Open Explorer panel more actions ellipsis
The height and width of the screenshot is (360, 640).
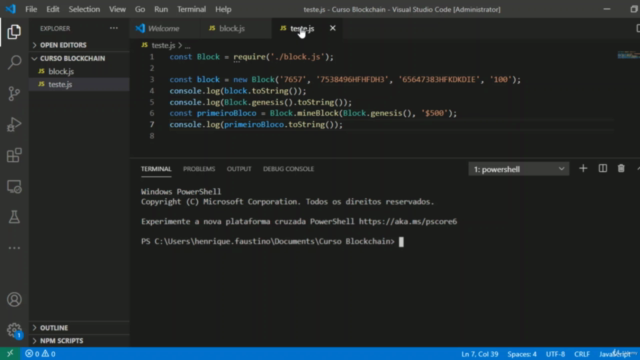click(114, 28)
